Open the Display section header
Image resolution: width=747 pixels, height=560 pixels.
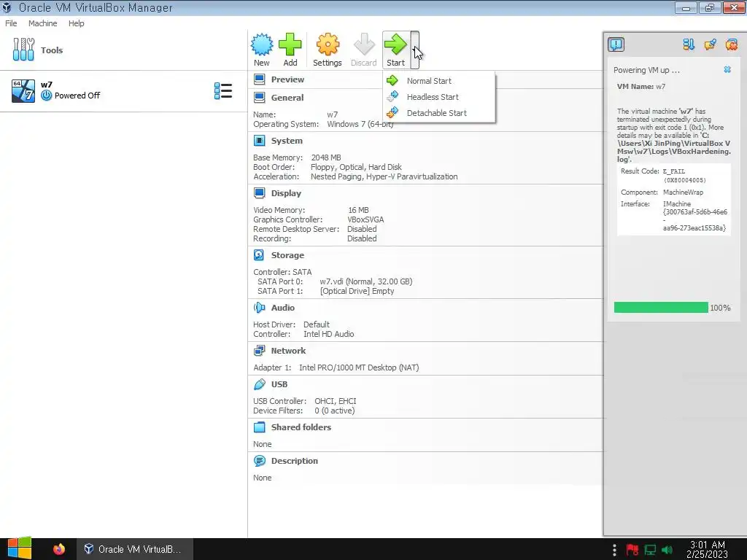click(286, 193)
